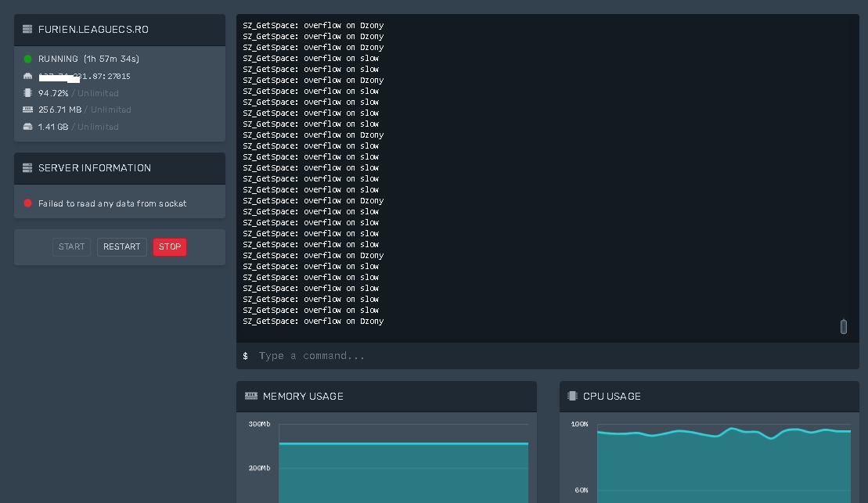Image resolution: width=868 pixels, height=503 pixels.
Task: Click the CPU usage chart line
Action: (x=724, y=432)
